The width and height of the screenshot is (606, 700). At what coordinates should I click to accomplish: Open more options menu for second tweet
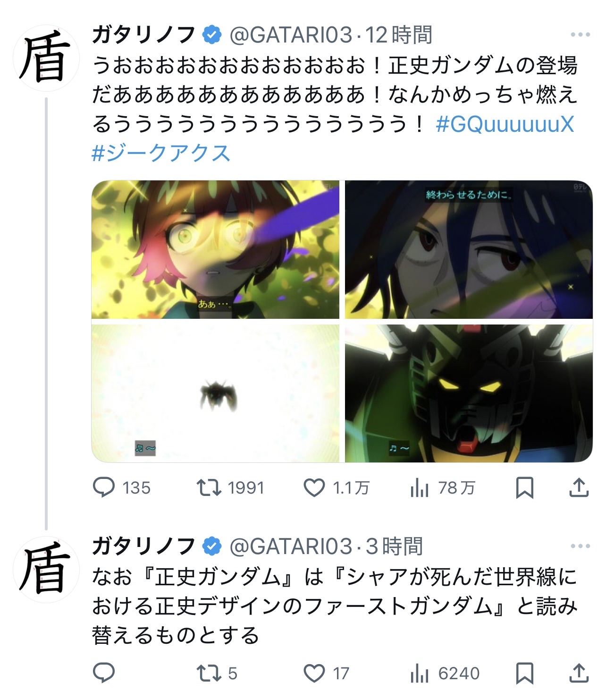click(580, 546)
